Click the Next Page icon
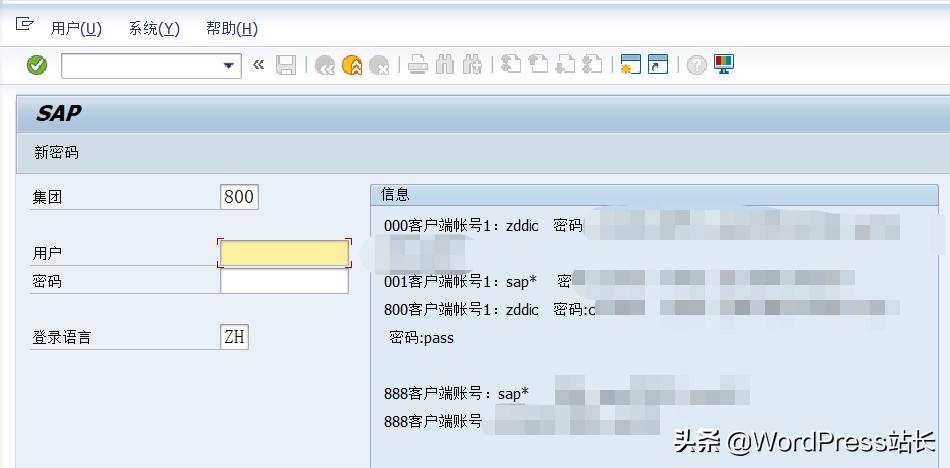The image size is (950, 468). click(565, 64)
